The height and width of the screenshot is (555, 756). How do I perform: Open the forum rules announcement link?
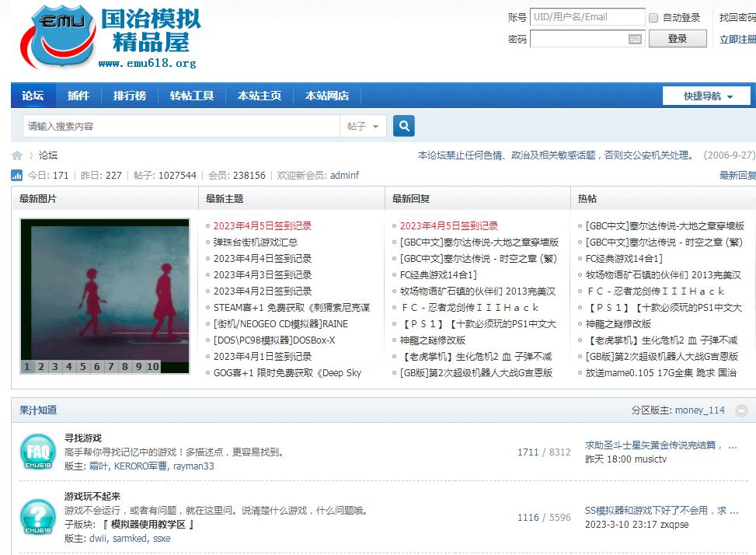556,155
